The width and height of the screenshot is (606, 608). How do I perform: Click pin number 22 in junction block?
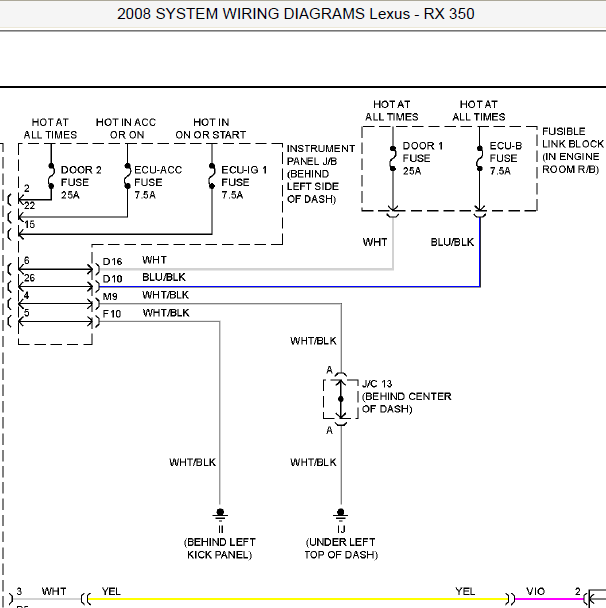tap(29, 206)
